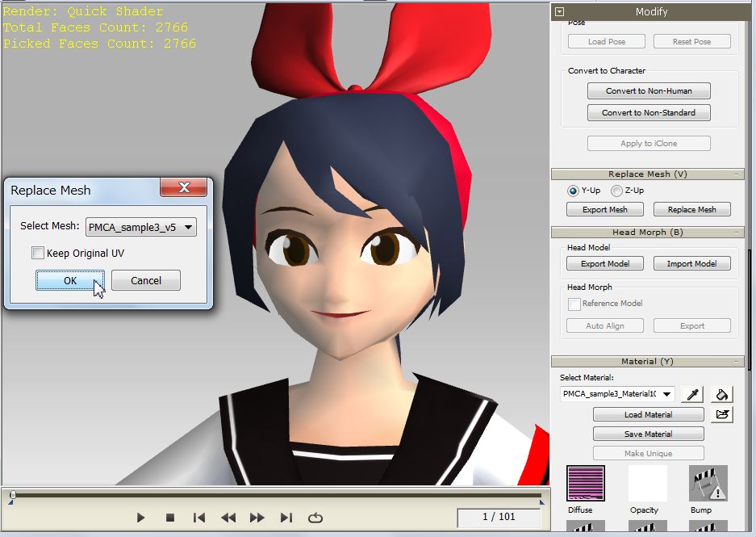Image resolution: width=756 pixels, height=537 pixels.
Task: Click Convert to Non-Human
Action: 649,90
